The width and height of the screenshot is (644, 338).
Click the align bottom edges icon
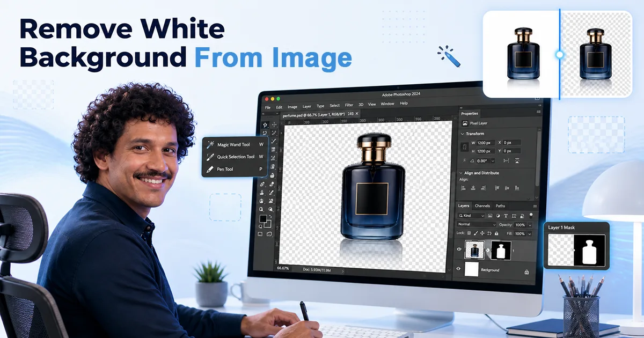pos(517,188)
